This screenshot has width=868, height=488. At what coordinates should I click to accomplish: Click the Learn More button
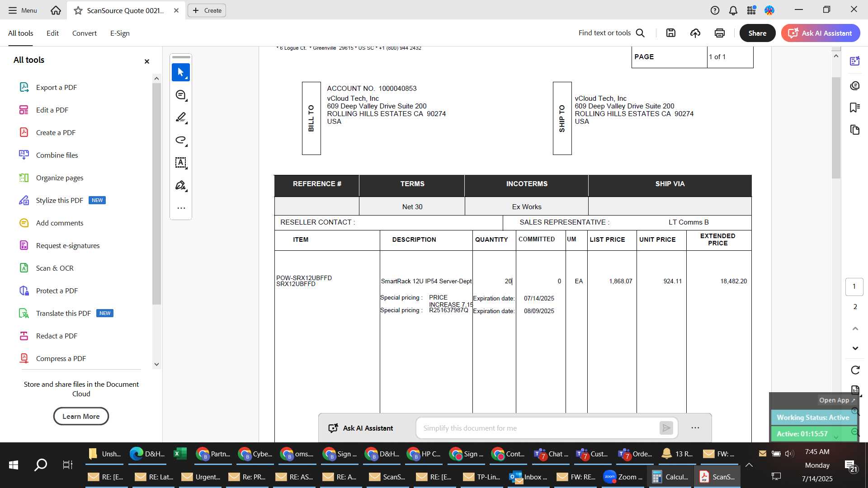(x=81, y=416)
